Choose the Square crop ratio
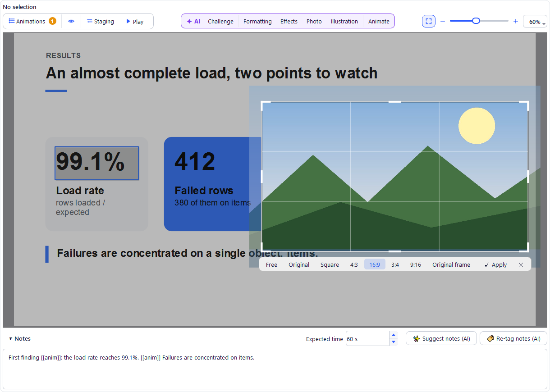The image size is (550, 392). (330, 264)
